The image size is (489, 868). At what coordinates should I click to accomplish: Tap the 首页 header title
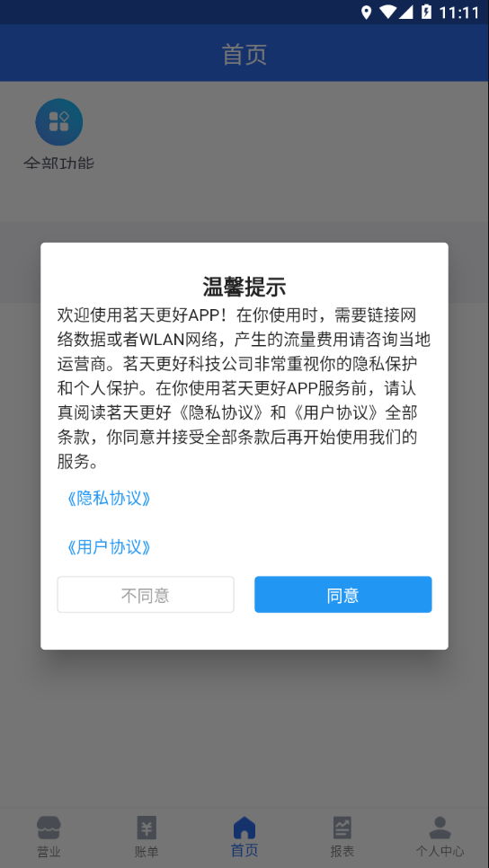[x=244, y=55]
